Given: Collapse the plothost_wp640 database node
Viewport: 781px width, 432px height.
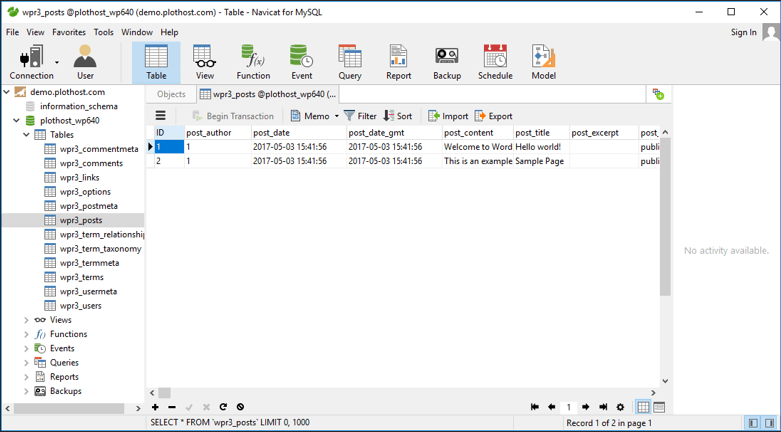Looking at the screenshot, I should coord(16,120).
